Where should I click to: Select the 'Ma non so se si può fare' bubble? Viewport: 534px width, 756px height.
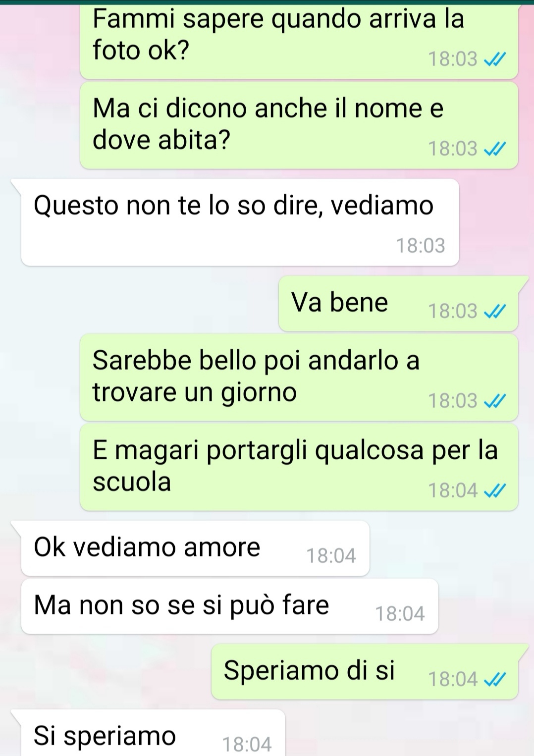[230, 606]
